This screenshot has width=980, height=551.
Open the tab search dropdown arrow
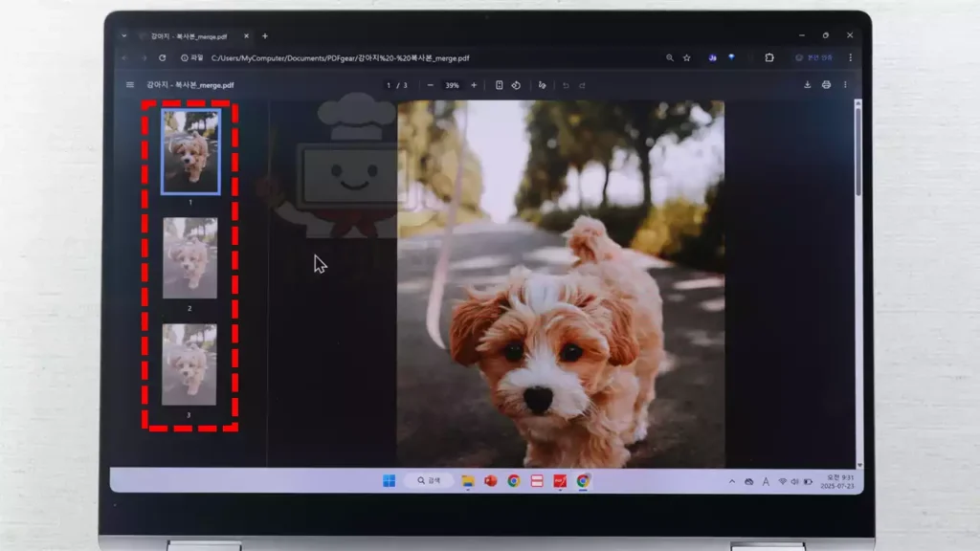(123, 35)
